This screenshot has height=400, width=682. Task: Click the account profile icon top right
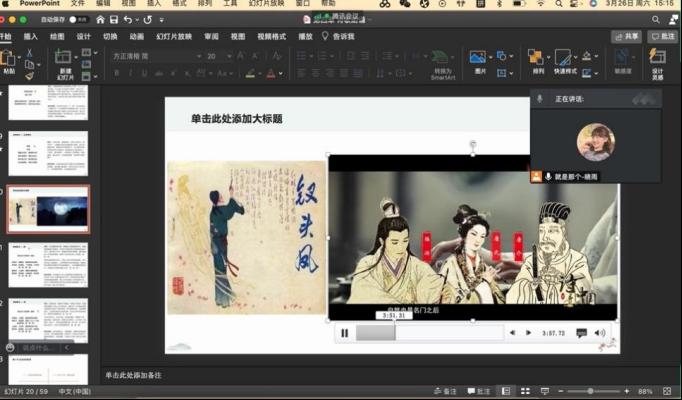coord(674,20)
